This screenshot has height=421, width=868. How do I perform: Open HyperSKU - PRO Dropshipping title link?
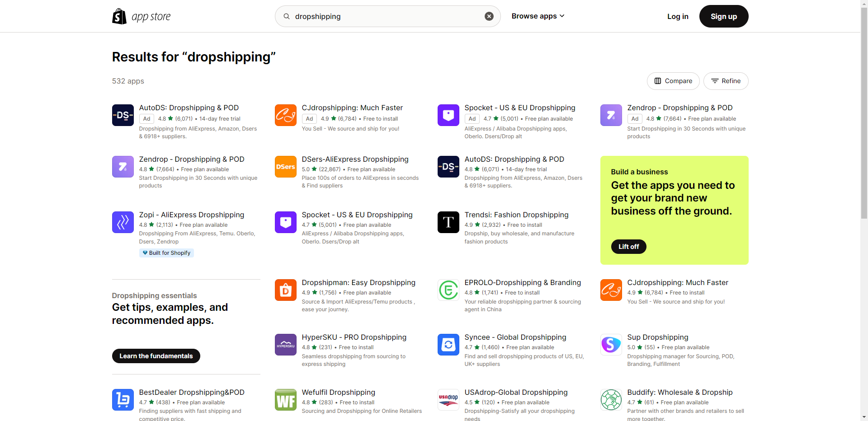354,337
